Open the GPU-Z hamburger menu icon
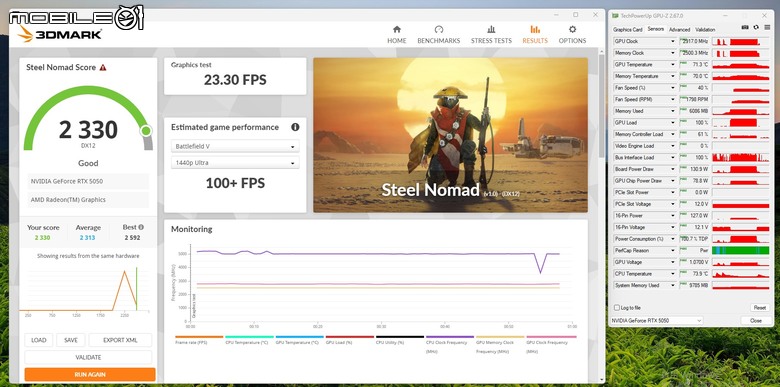 [x=766, y=27]
